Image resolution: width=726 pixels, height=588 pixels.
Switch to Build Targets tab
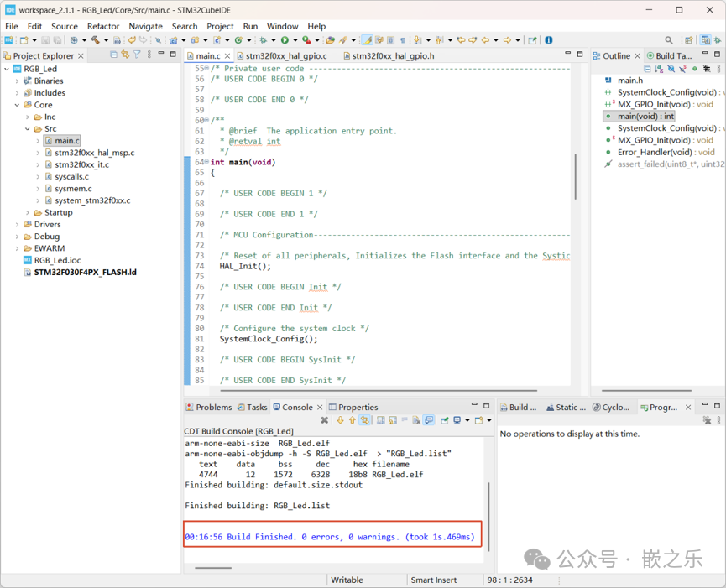[669, 56]
